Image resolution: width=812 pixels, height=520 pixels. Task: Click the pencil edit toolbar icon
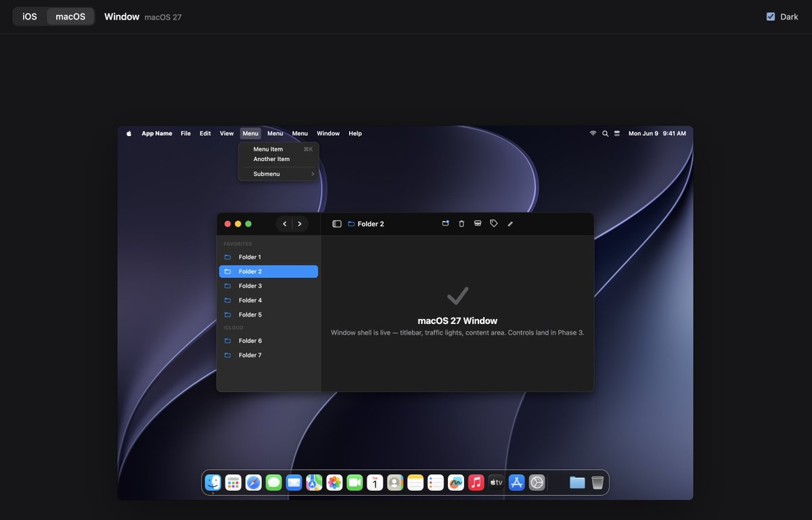point(510,224)
